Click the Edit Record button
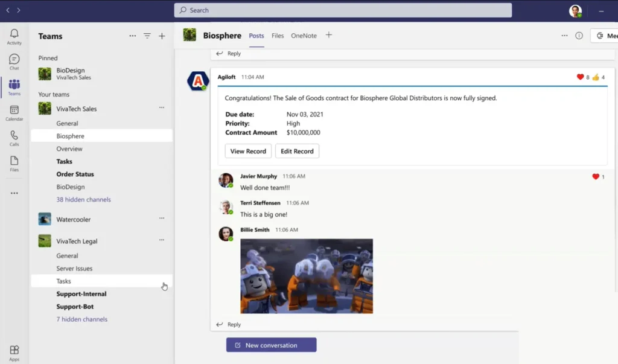This screenshot has width=618, height=364. [x=297, y=151]
